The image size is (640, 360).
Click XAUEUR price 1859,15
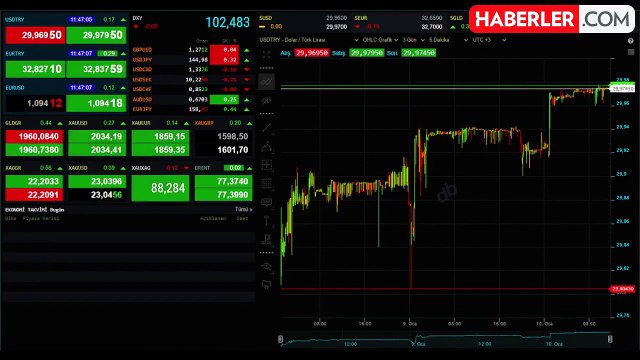coord(160,136)
